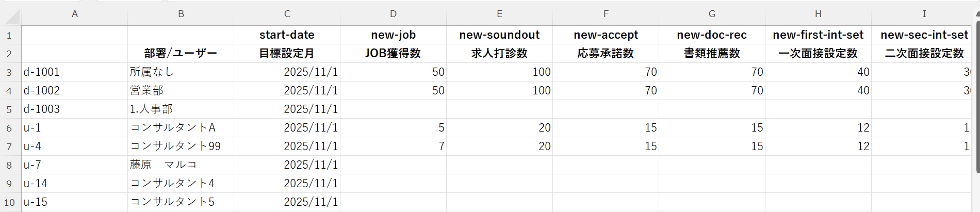Screen dimensions: 980x212
Task: Select the row 10 header
Action: (9, 202)
